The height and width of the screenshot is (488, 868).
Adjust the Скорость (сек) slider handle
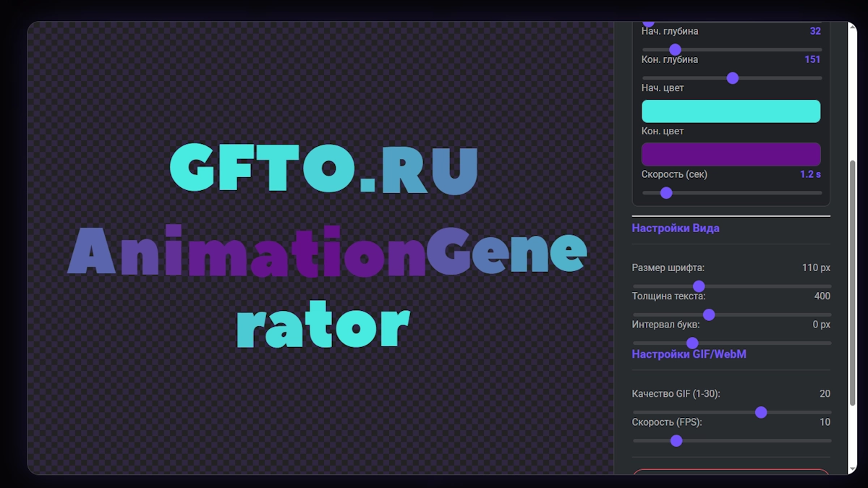click(666, 193)
